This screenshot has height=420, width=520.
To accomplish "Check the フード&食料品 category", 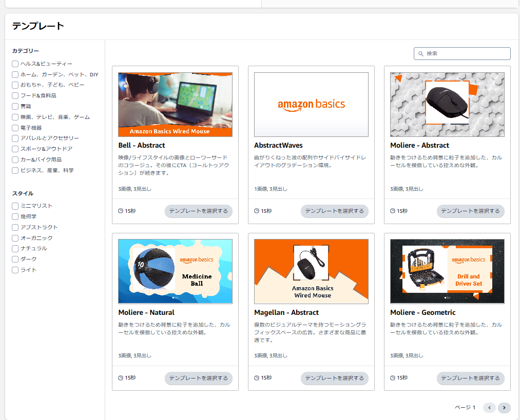I will (x=15, y=96).
